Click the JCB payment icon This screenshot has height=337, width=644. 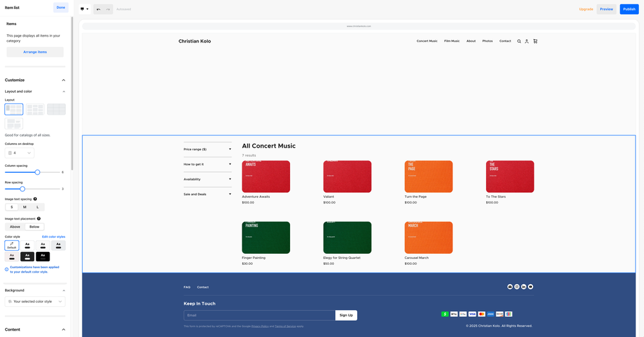click(x=509, y=314)
